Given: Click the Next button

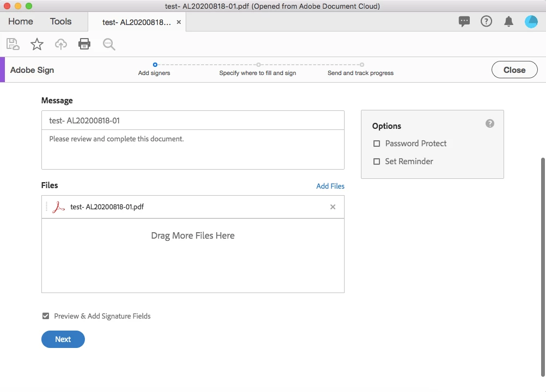Looking at the screenshot, I should coord(63,339).
